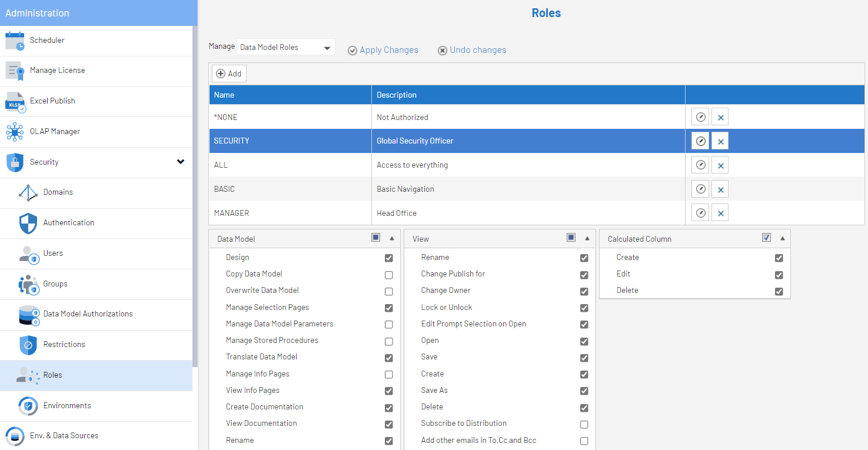Check Subscribe to Distribution permission
The height and width of the screenshot is (450, 868).
click(584, 424)
